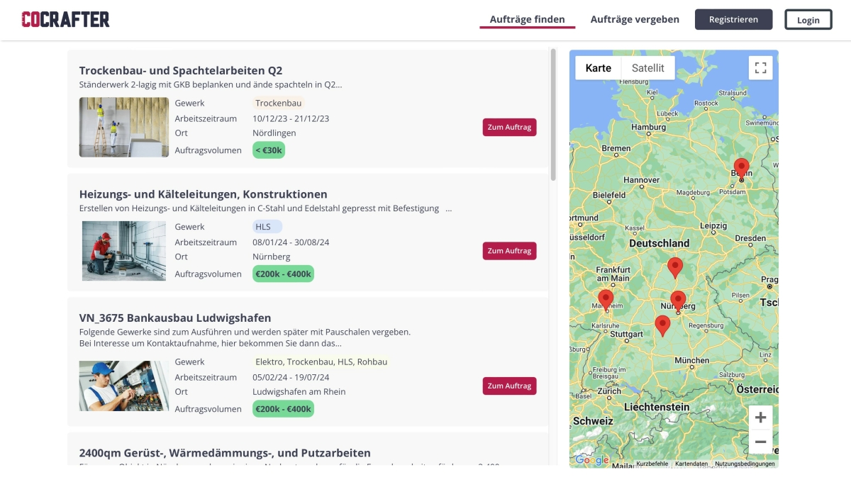Screen dimensions: 851x504
Task: Click the Login button
Action: 808,20
